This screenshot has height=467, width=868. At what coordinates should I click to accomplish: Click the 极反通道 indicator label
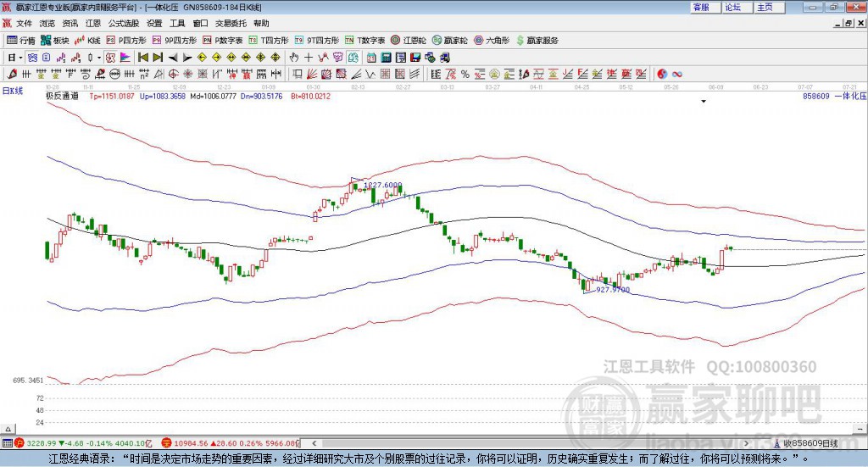pos(62,96)
